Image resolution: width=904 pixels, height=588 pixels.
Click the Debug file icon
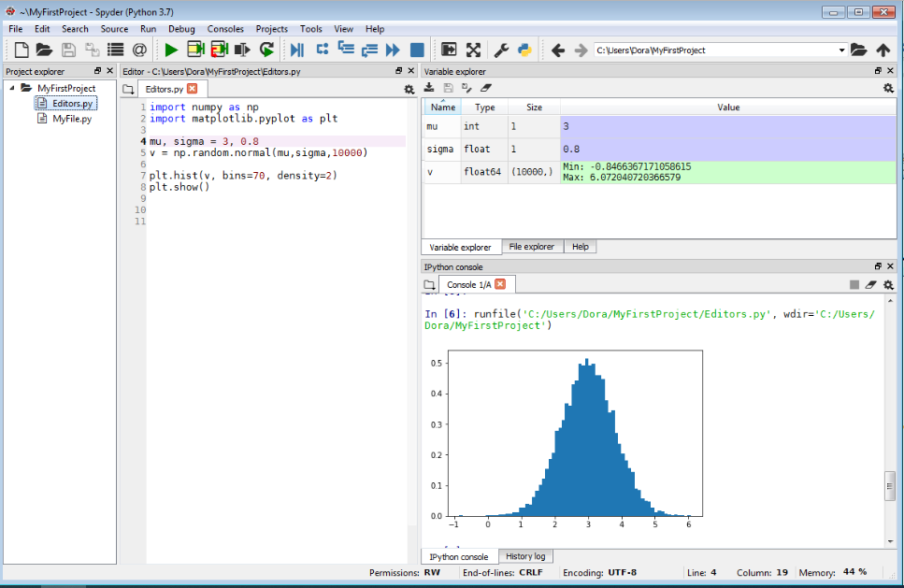pyautogui.click(x=298, y=50)
